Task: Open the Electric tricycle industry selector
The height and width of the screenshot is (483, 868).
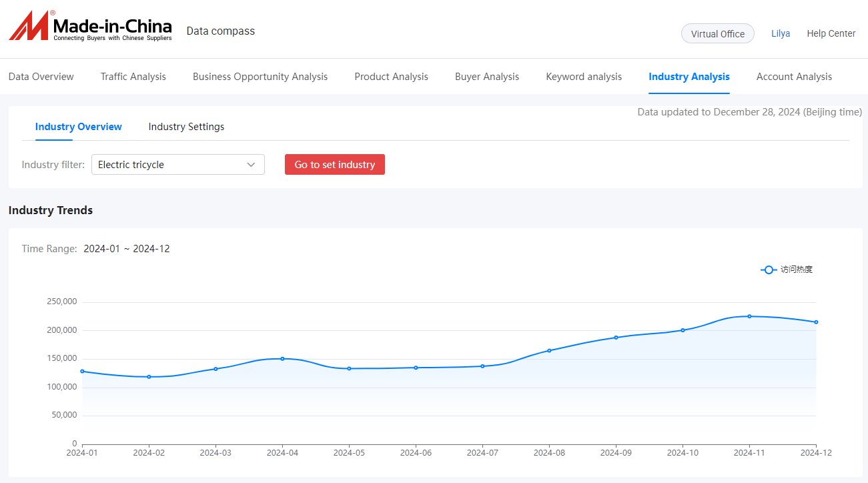Action: pos(177,165)
